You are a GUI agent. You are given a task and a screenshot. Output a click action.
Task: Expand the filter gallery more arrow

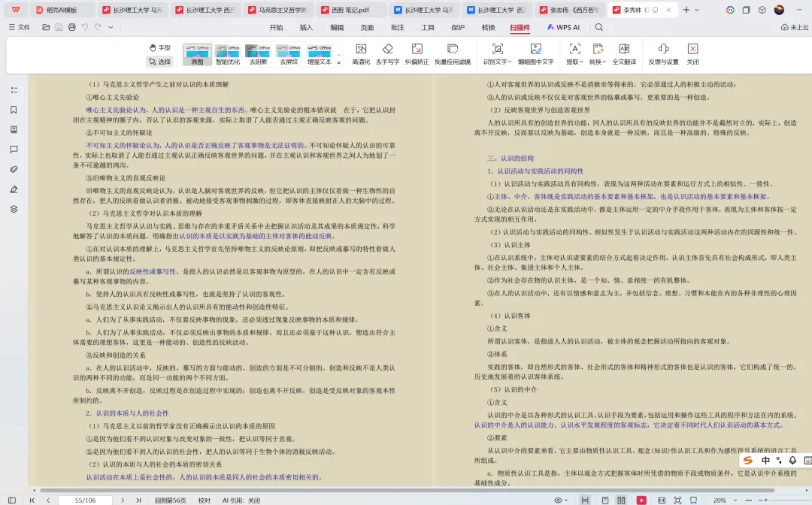click(x=339, y=63)
